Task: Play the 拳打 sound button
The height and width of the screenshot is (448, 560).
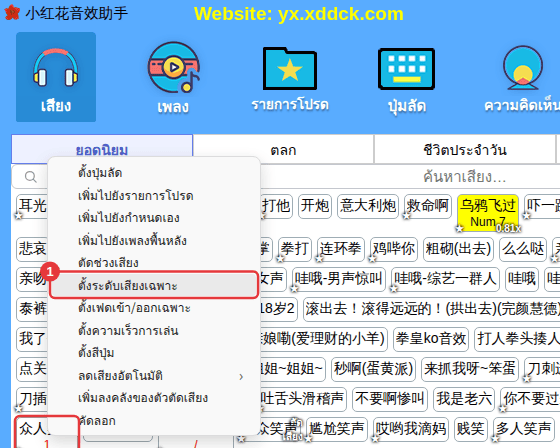Action: [x=295, y=249]
